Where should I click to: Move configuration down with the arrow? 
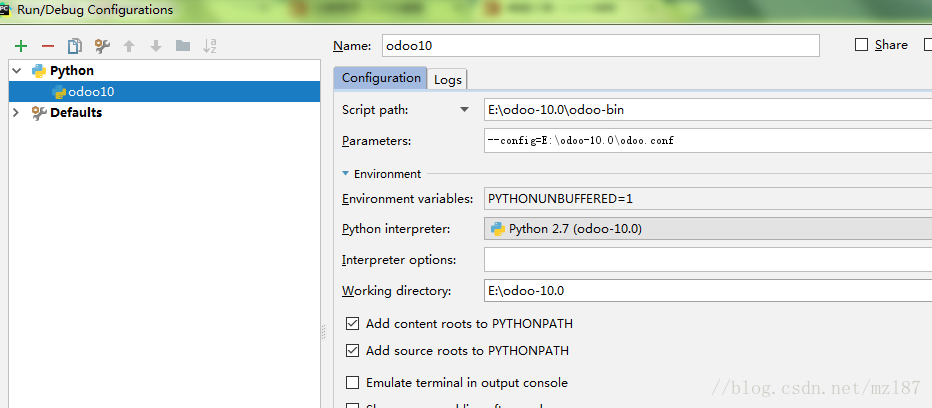pyautogui.click(x=156, y=46)
